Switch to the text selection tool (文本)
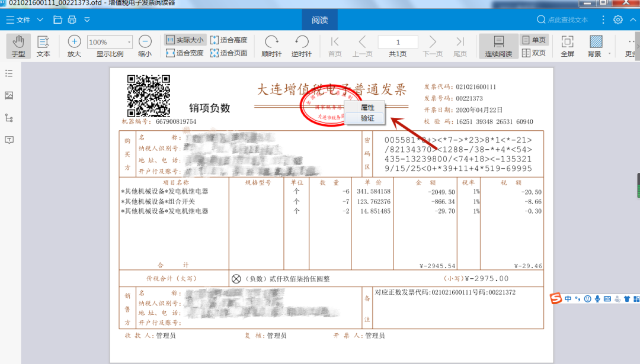640x364 pixels. [43, 46]
